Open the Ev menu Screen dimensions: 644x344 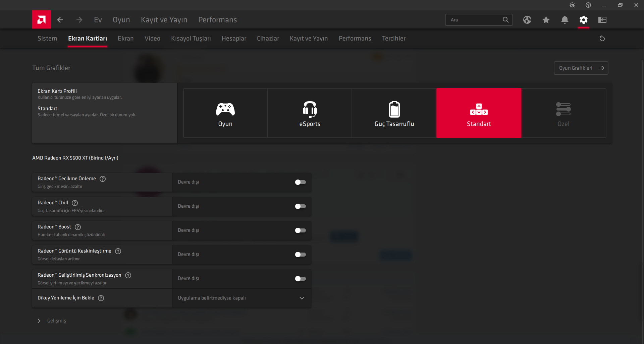tap(98, 20)
